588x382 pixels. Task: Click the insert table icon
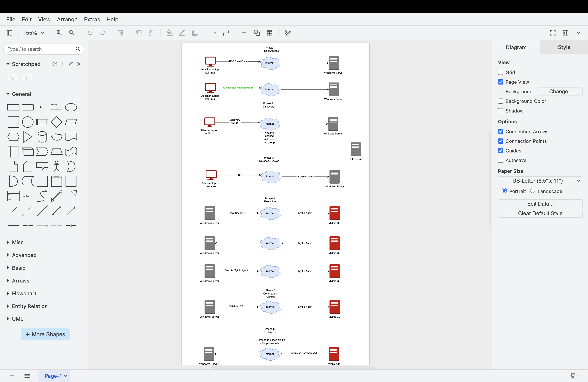tap(270, 33)
